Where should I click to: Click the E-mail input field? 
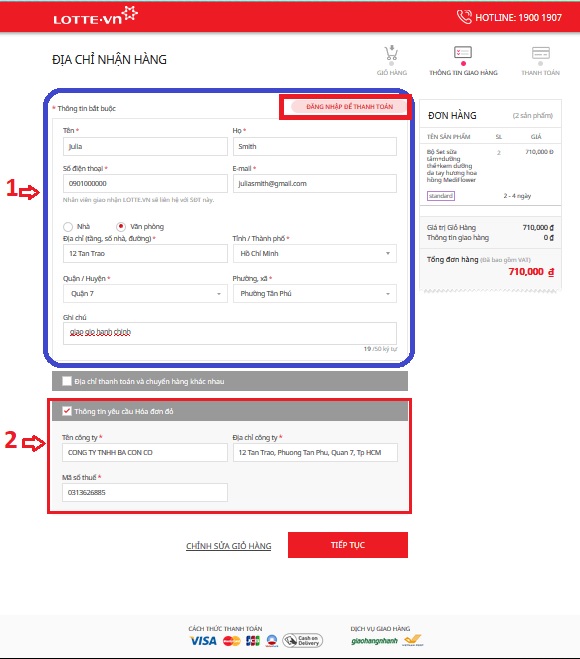[x=314, y=183]
